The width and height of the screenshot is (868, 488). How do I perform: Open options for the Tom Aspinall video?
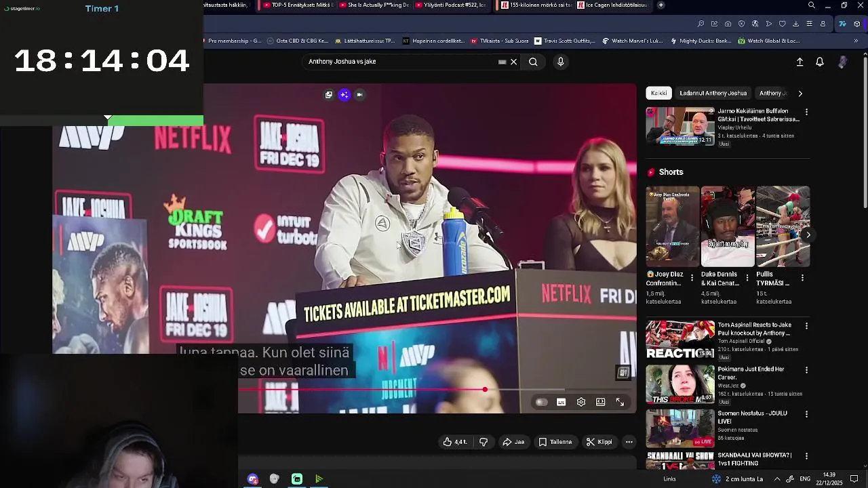pyautogui.click(x=806, y=326)
